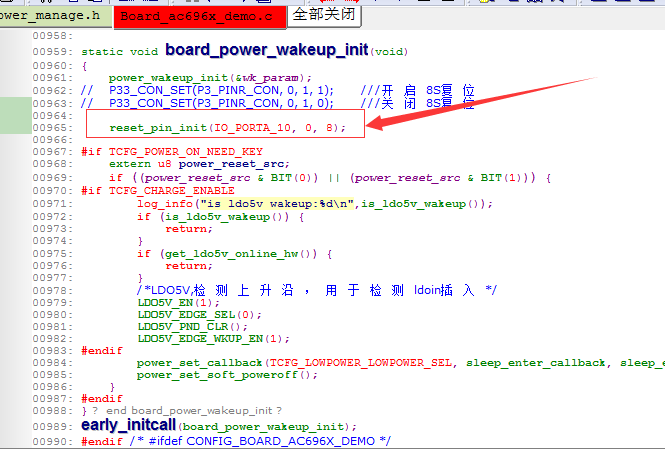The width and height of the screenshot is (665, 449).
Task: Click the #if TCFG_POWER_ON_NEED_KEY directive
Action: click(172, 152)
